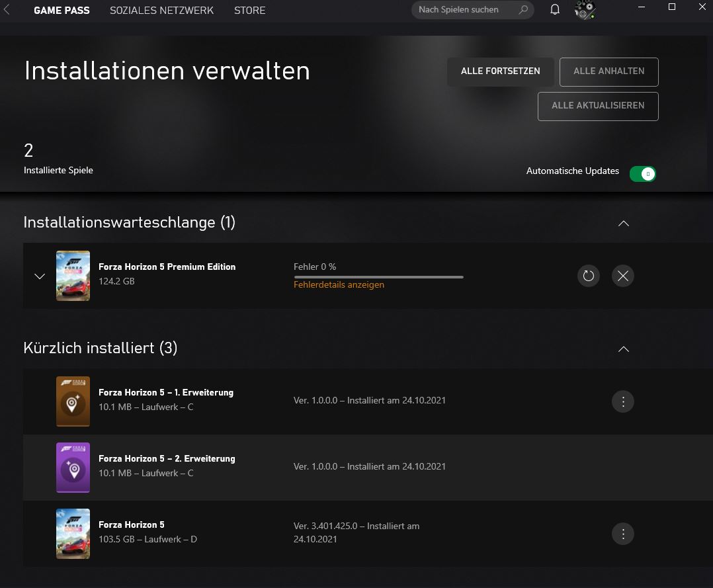Open the STORE tab
The image size is (713, 588).
tap(249, 10)
